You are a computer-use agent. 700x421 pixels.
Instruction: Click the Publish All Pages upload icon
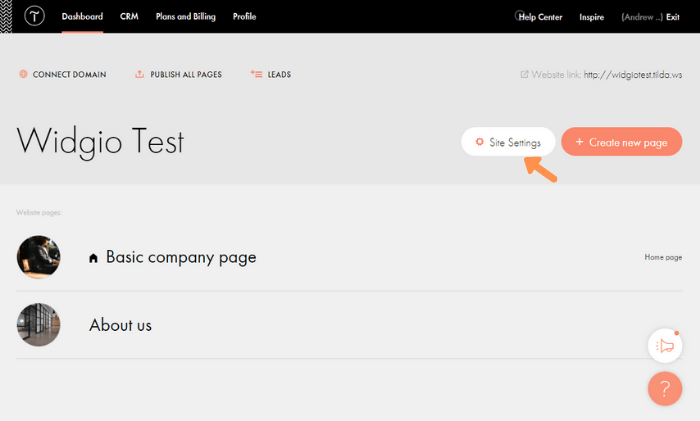pos(139,74)
